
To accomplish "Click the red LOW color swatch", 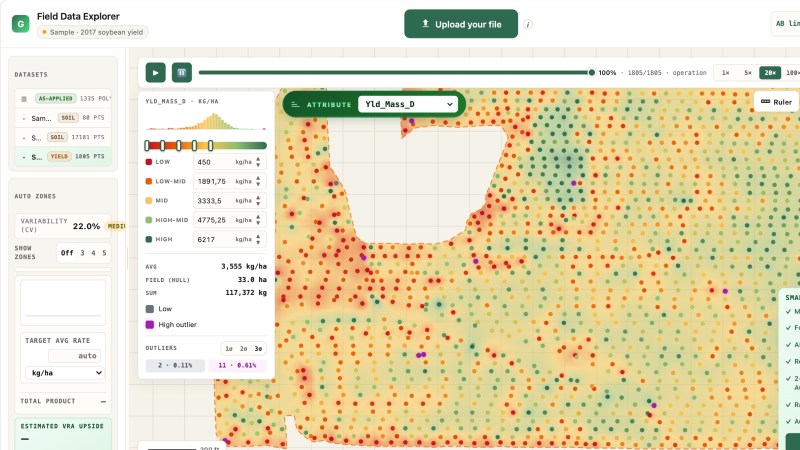I will tap(149, 162).
